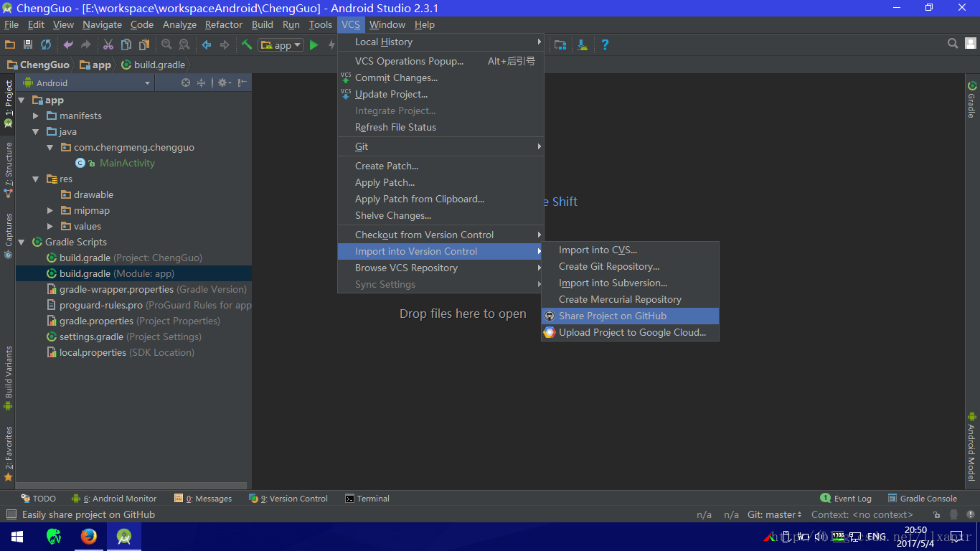Click the Back navigation arrow

pyautogui.click(x=207, y=44)
